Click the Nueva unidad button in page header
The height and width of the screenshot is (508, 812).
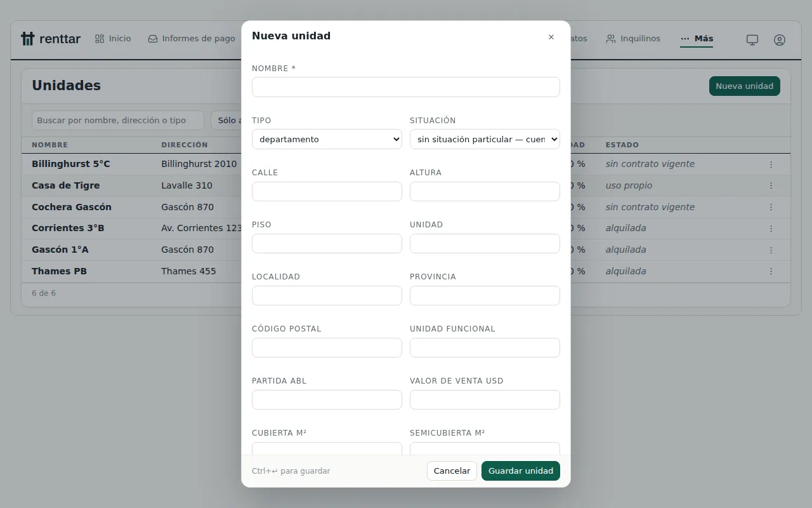coord(745,86)
